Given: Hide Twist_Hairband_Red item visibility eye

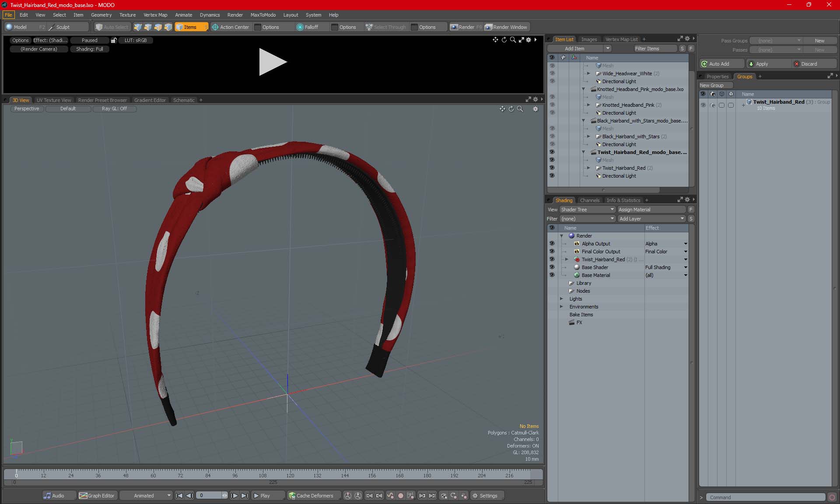Looking at the screenshot, I should 552,168.
